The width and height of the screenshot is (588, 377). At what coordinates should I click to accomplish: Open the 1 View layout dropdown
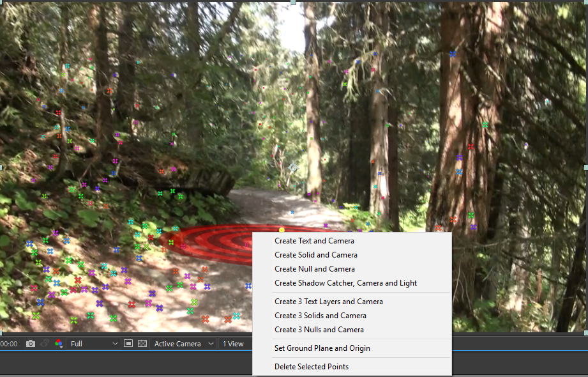(236, 344)
